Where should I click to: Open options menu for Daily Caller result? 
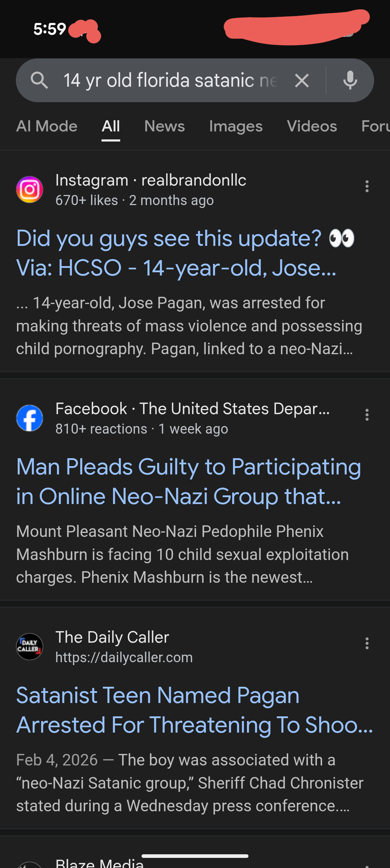[x=367, y=643]
